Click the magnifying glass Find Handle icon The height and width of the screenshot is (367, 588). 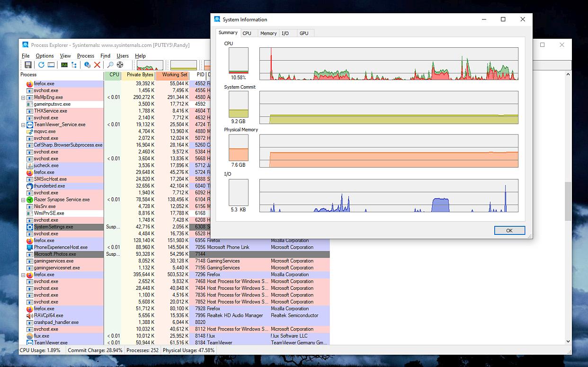(110, 65)
